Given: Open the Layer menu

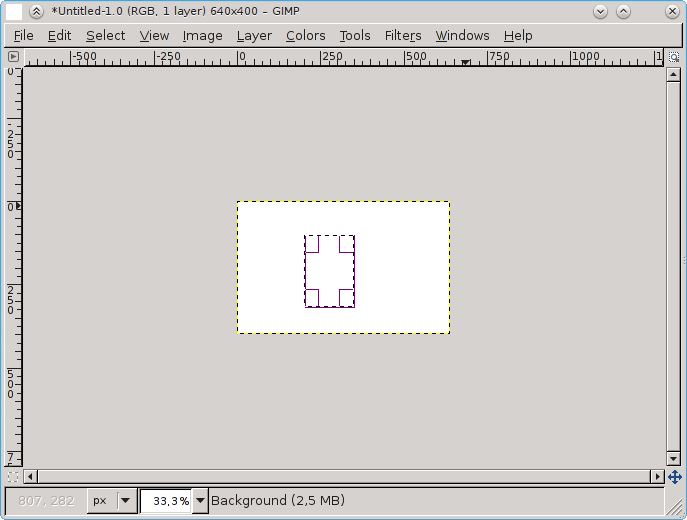Looking at the screenshot, I should pyautogui.click(x=254, y=35).
